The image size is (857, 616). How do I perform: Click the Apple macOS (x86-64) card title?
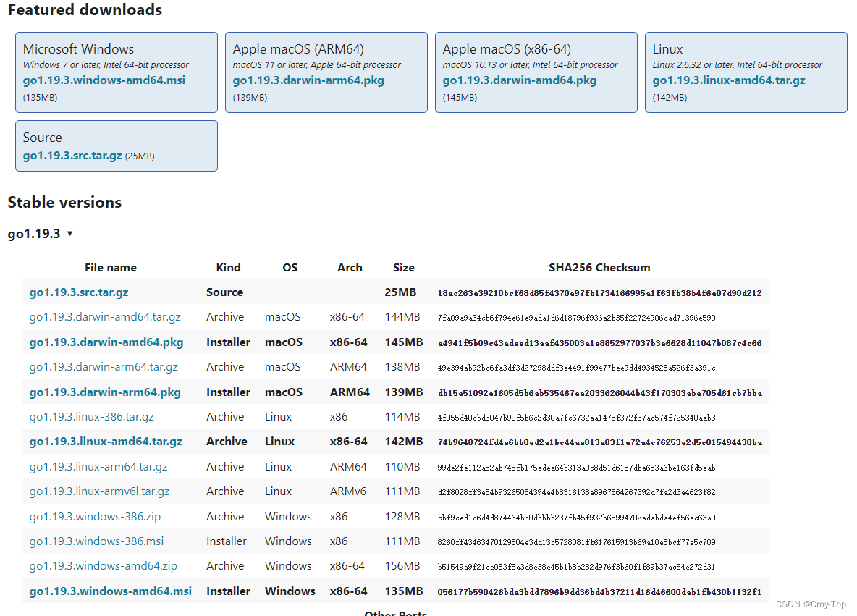tap(507, 49)
